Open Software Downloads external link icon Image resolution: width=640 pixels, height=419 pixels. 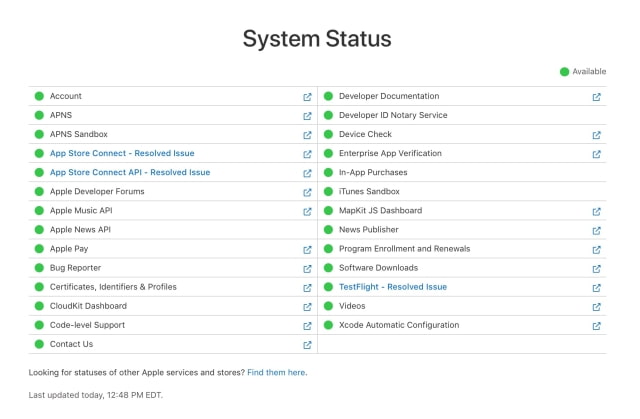coord(596,268)
